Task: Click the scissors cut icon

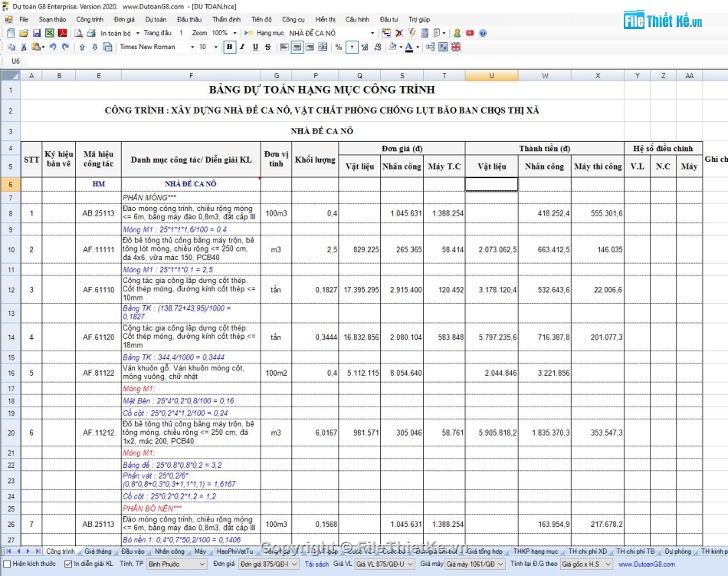Action: click(x=23, y=47)
